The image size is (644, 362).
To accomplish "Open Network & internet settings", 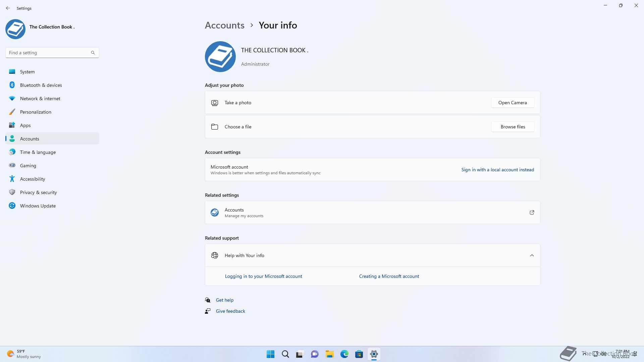I will [x=52, y=99].
